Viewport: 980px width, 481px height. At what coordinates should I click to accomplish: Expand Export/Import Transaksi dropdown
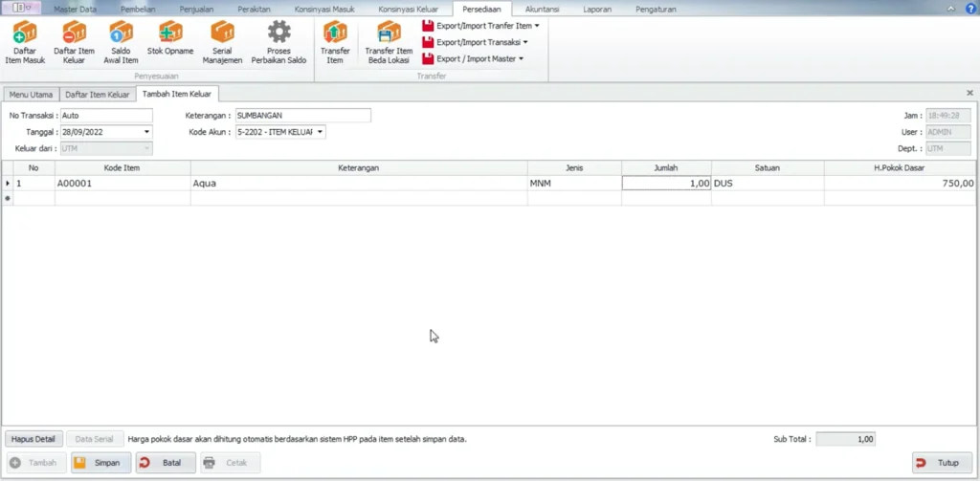pos(476,42)
